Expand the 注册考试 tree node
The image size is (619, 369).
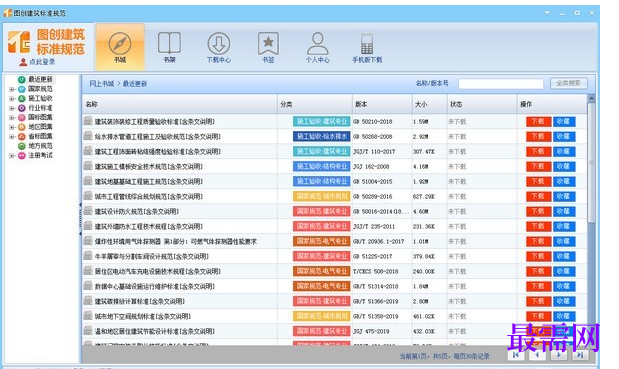[x=12, y=155]
